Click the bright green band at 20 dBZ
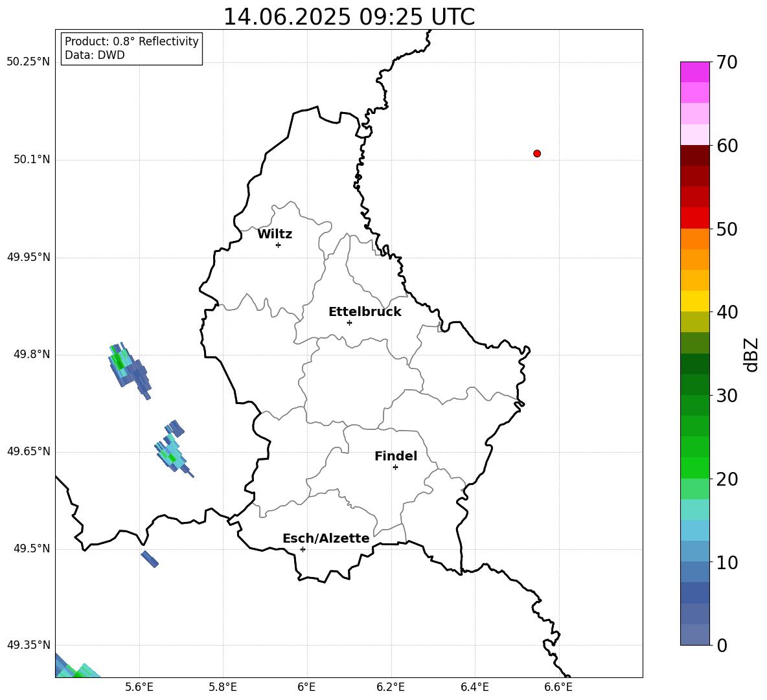This screenshot has height=700, width=767. click(x=694, y=468)
